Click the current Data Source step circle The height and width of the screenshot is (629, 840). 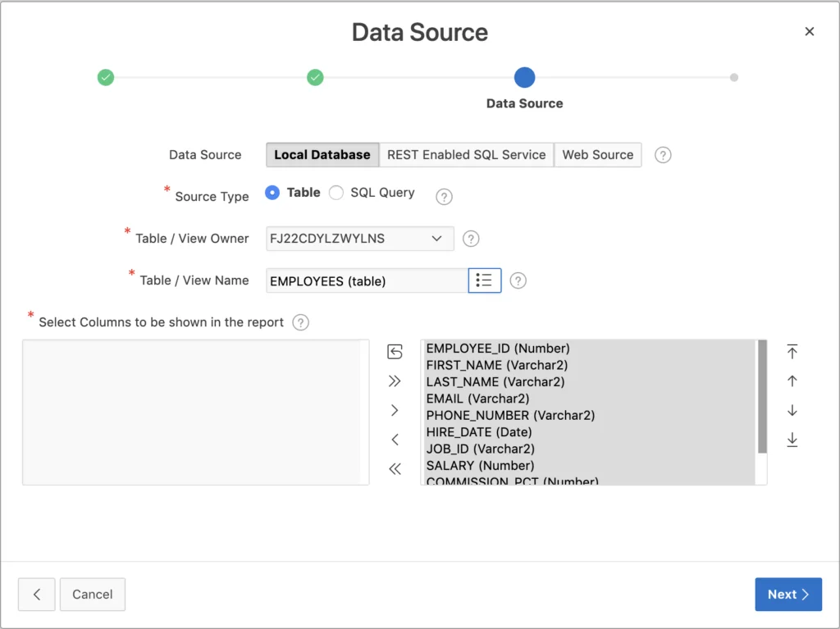coord(524,77)
